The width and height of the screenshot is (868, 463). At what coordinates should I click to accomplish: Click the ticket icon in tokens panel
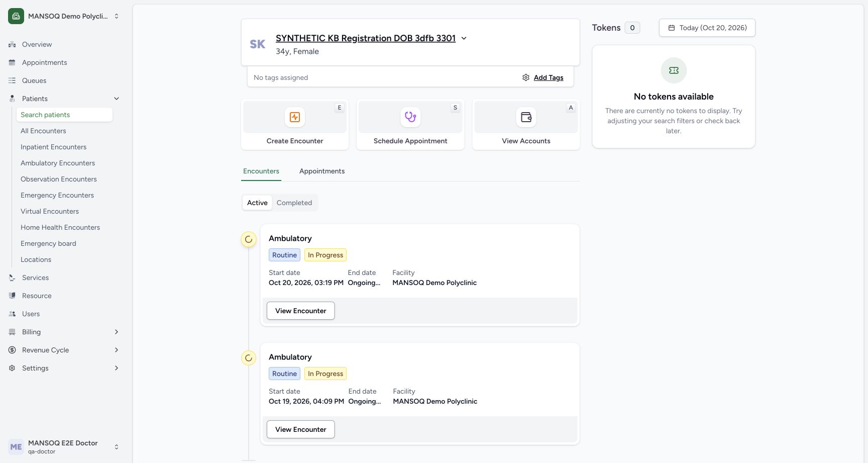[x=674, y=70]
